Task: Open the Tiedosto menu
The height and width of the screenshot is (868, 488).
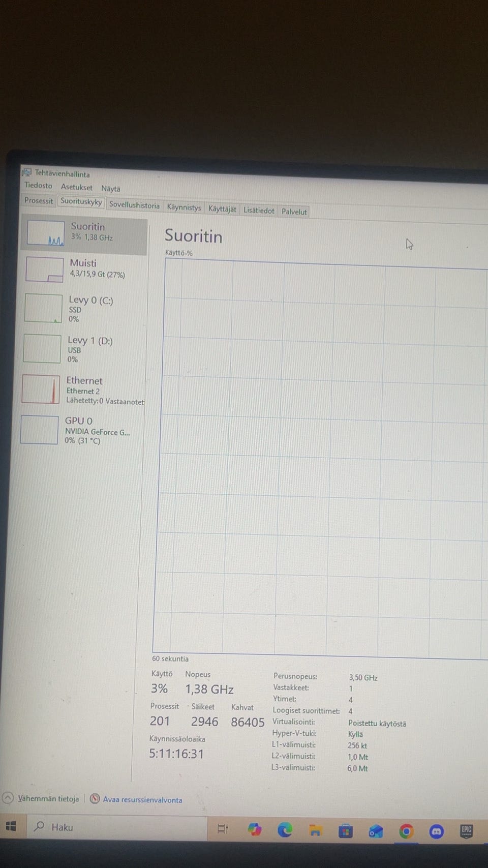Action: coord(38,186)
